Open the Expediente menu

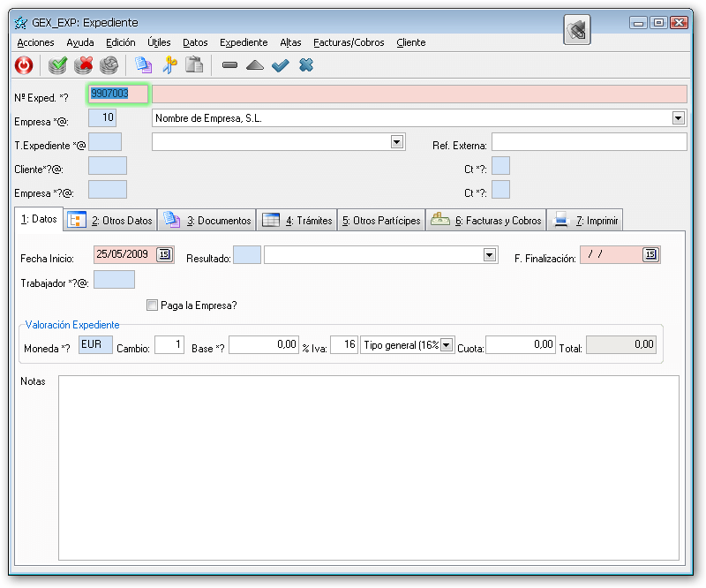coord(244,42)
